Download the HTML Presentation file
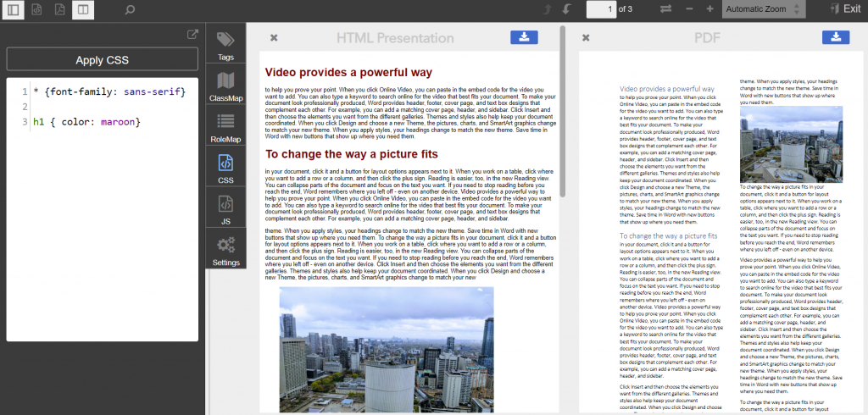The image size is (868, 415). click(524, 37)
